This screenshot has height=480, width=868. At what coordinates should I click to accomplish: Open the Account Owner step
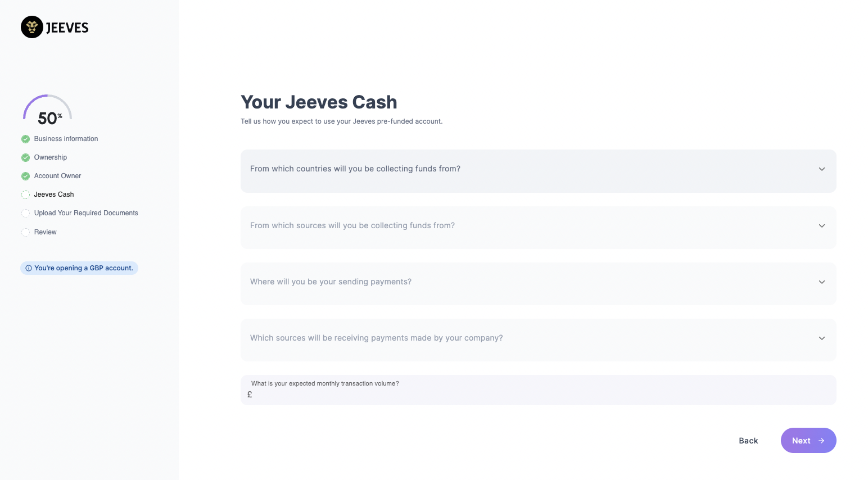[57, 176]
